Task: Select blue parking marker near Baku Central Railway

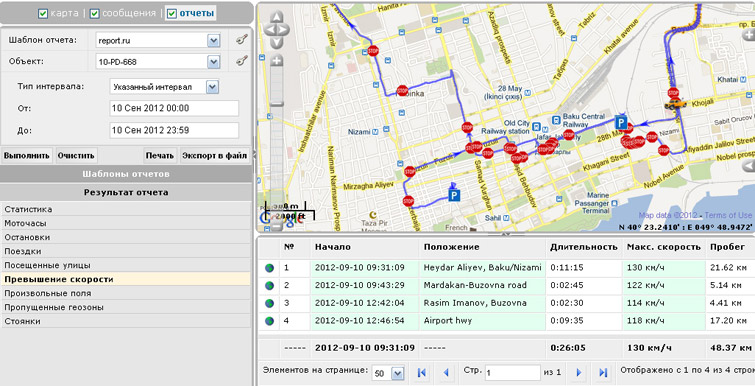Action: 621,123
